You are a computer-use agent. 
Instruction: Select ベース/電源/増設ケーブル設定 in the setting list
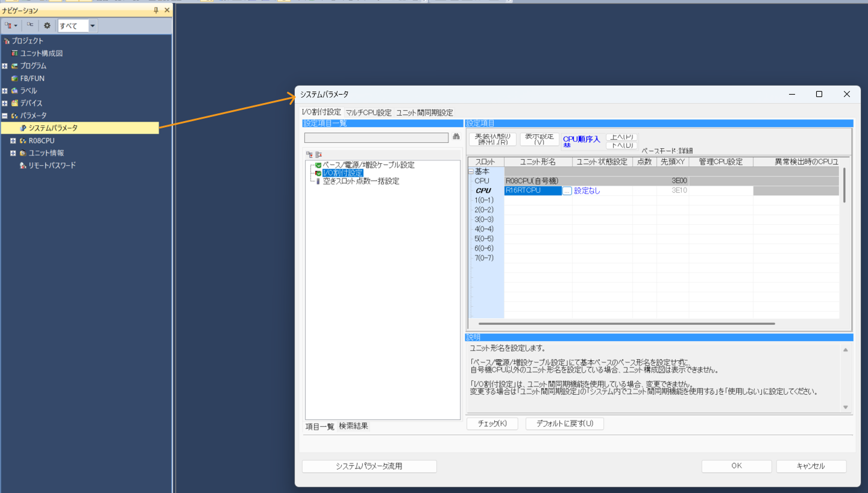point(368,165)
